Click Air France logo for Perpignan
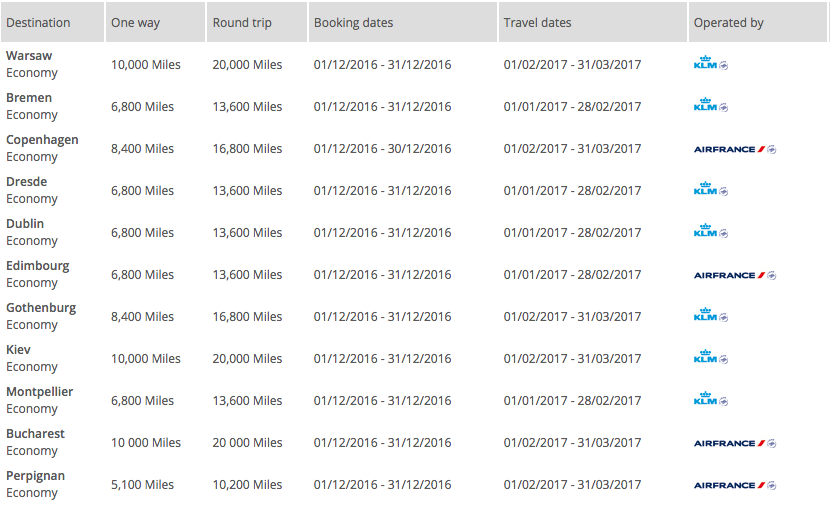The width and height of the screenshot is (830, 509). (734, 485)
